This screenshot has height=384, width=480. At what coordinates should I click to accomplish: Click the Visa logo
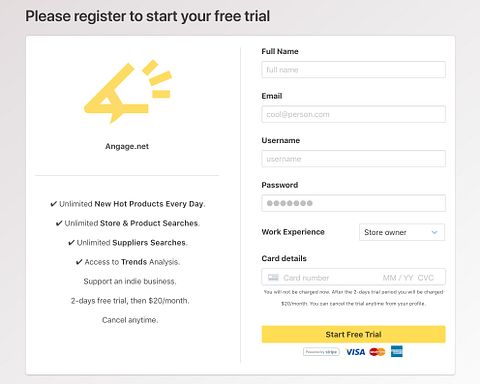click(x=355, y=352)
